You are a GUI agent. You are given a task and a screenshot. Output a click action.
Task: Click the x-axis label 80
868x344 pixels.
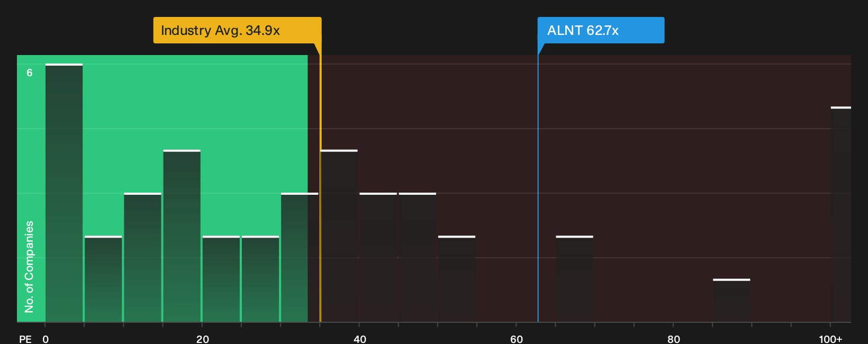pos(674,339)
